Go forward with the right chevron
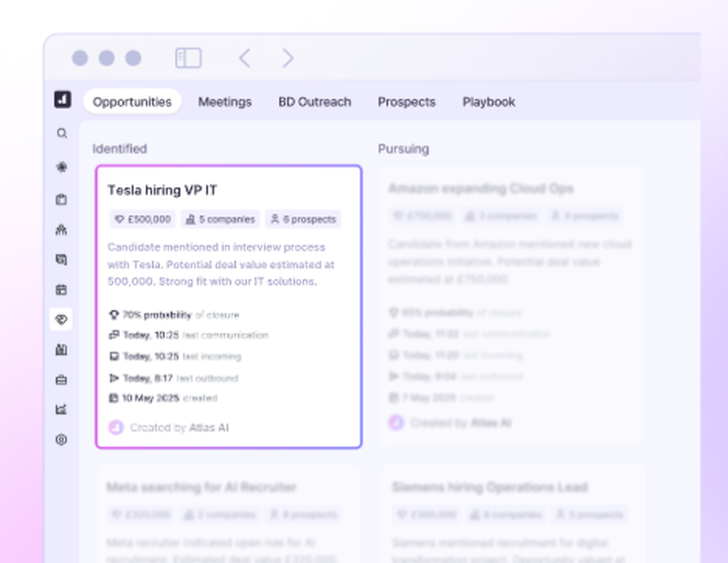 [x=288, y=58]
